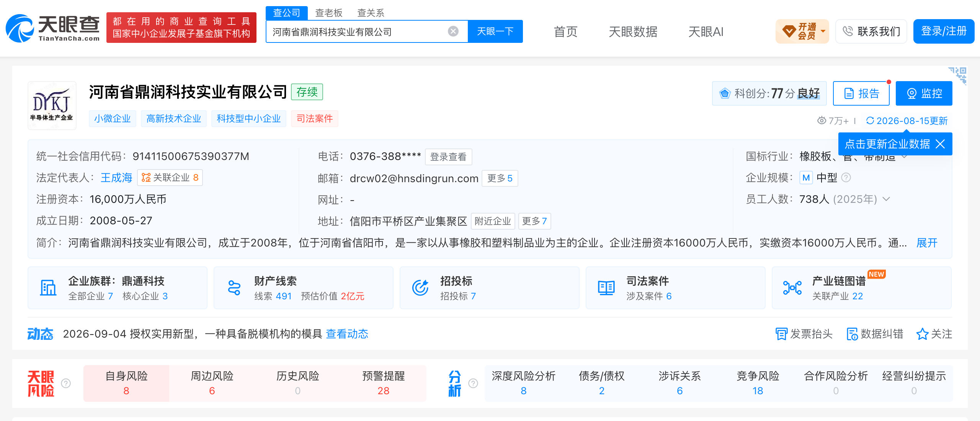980x421 pixels.
Task: Close the 点击更新企业数据 tooltip
Action: (940, 144)
